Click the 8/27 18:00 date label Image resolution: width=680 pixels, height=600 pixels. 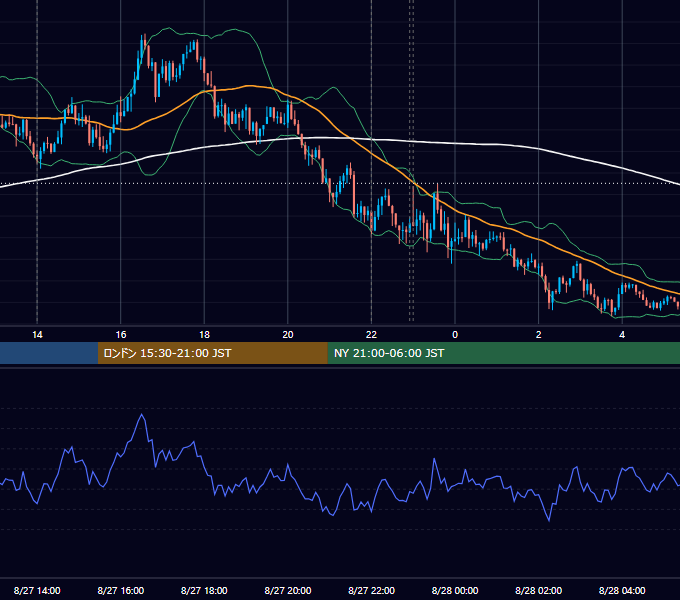click(204, 590)
